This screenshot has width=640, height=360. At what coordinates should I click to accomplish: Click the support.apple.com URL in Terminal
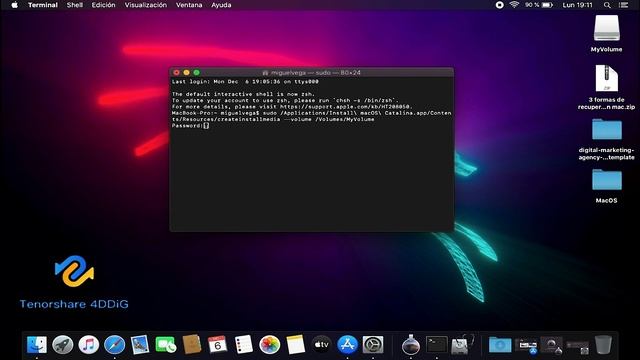tap(346, 107)
